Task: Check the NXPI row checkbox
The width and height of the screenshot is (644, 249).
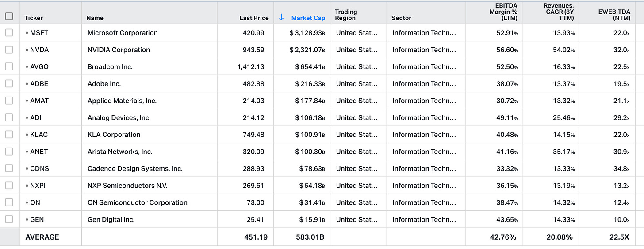Action: [x=9, y=186]
